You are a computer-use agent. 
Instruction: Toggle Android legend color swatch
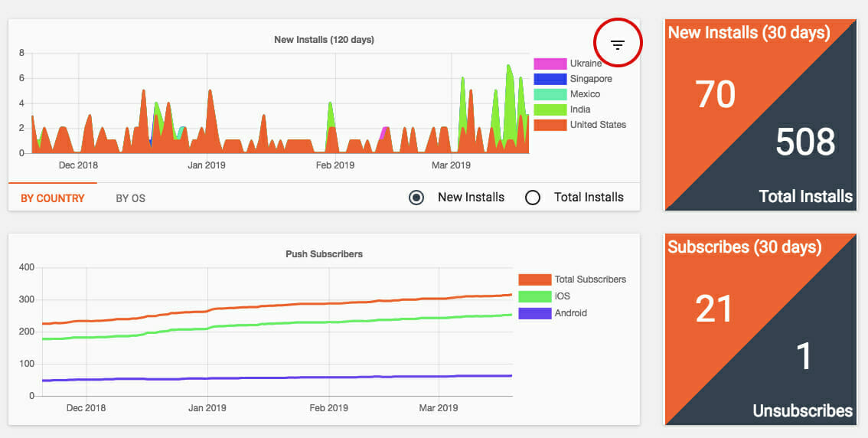click(x=535, y=313)
